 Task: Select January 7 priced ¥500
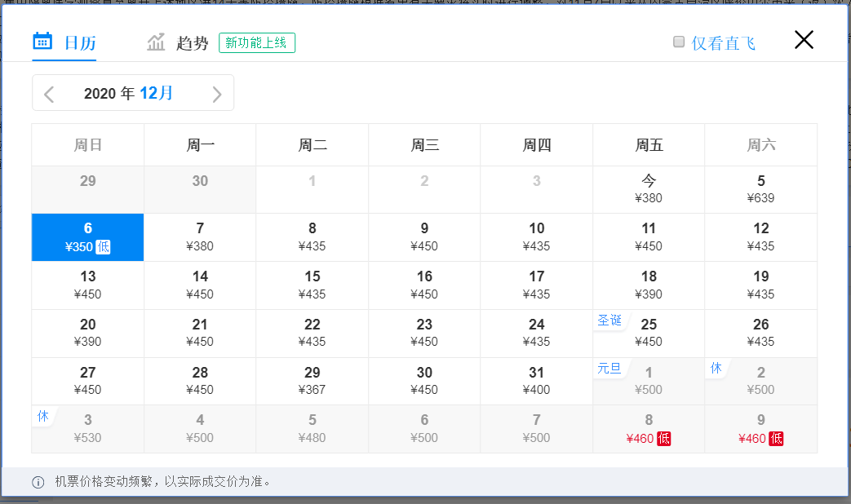coord(536,429)
